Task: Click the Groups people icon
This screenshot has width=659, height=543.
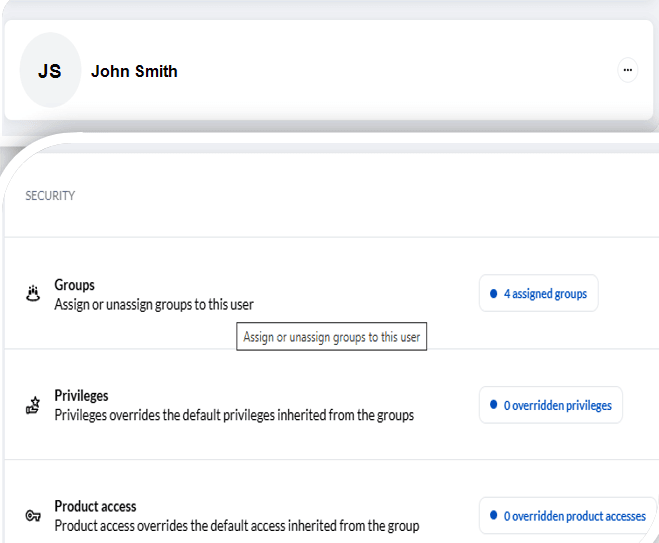Action: pos(33,293)
